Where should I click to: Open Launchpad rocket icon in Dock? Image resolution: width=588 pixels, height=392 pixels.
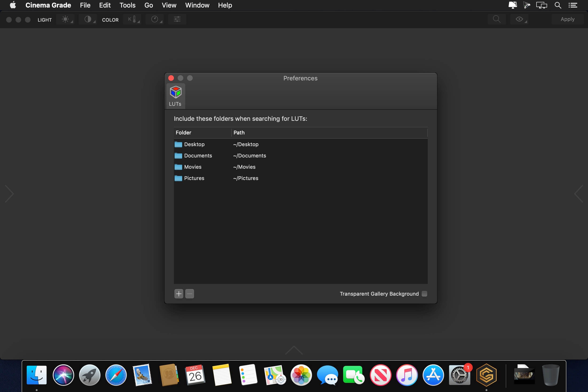point(90,375)
